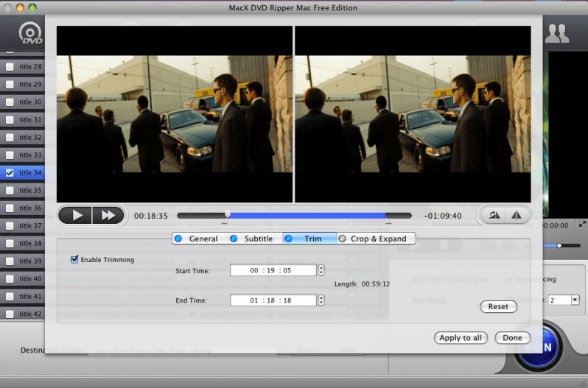Open the dropdown showing value 2
The image size is (588, 388).
click(x=564, y=300)
